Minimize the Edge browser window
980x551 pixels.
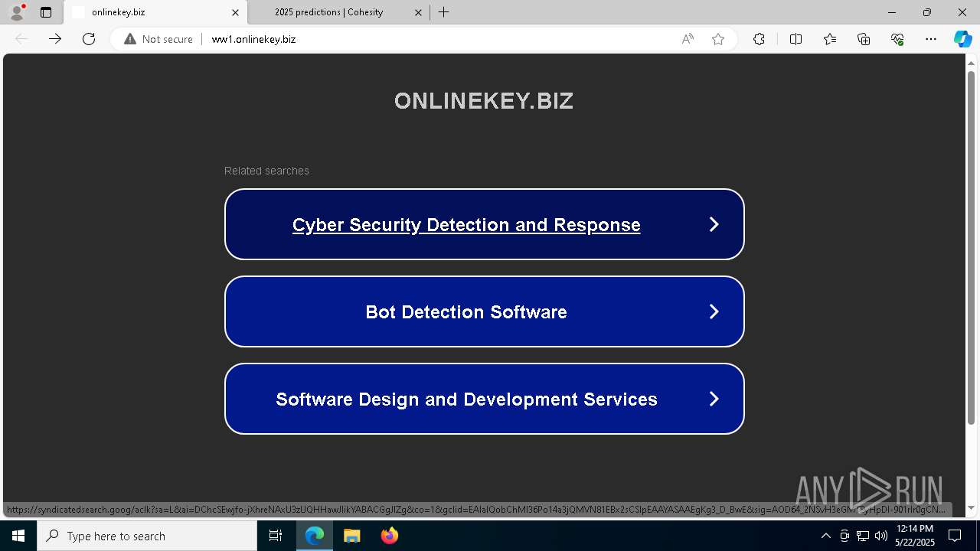892,12
